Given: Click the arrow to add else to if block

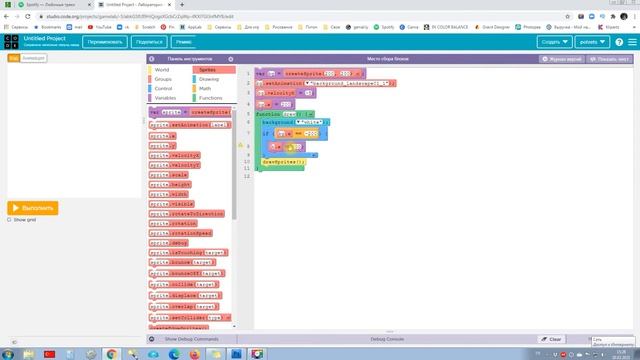Looking at the screenshot, I should (x=314, y=155).
